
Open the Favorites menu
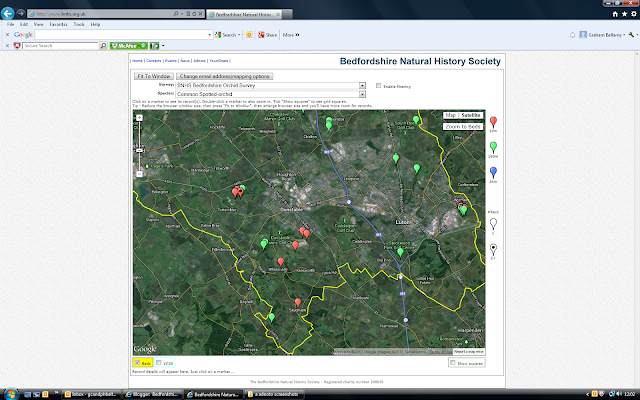pos(58,24)
